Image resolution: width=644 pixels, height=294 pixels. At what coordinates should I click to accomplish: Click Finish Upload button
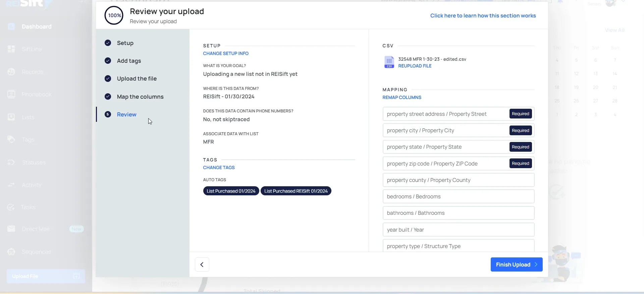(x=517, y=264)
